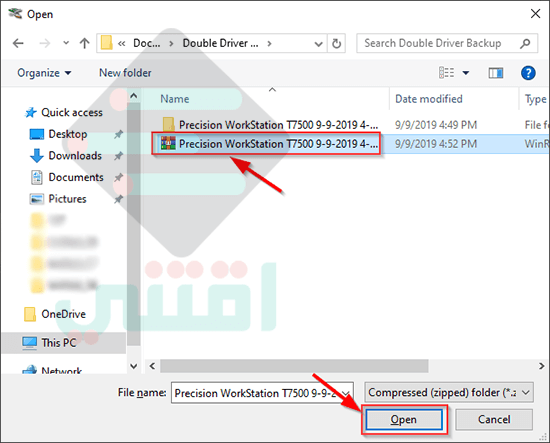
Task: Click the navigation pane vertical scrollbar
Action: [134, 224]
